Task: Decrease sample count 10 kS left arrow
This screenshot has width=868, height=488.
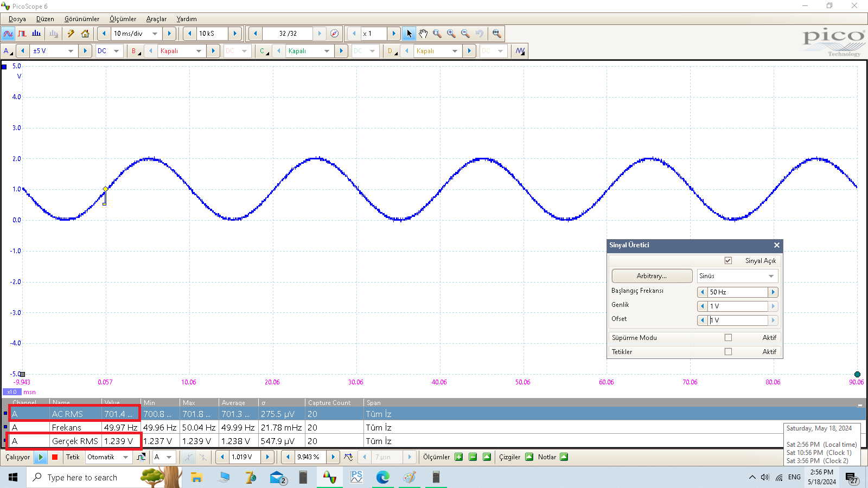Action: [x=189, y=34]
